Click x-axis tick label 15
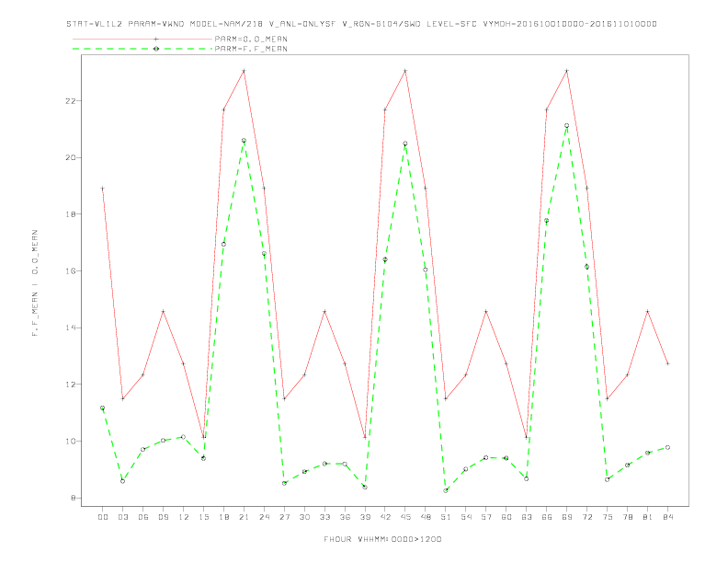The height and width of the screenshot is (563, 728). (x=203, y=517)
